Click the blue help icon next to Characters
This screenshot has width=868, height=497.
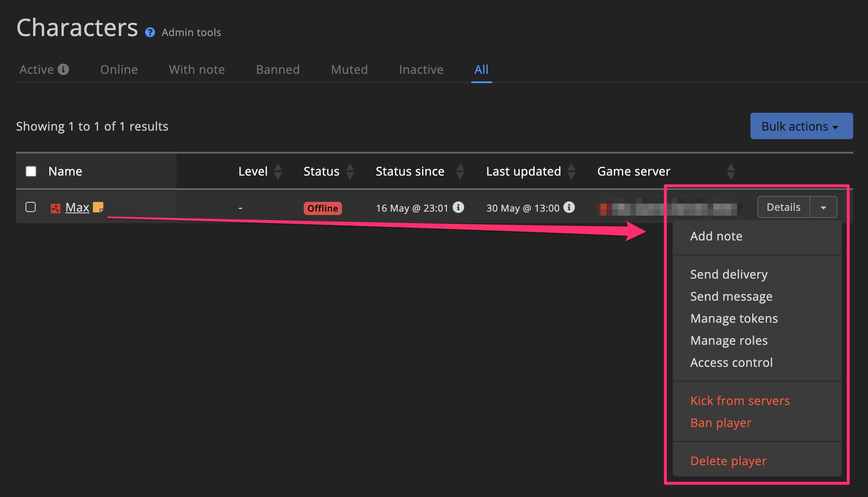tap(149, 32)
